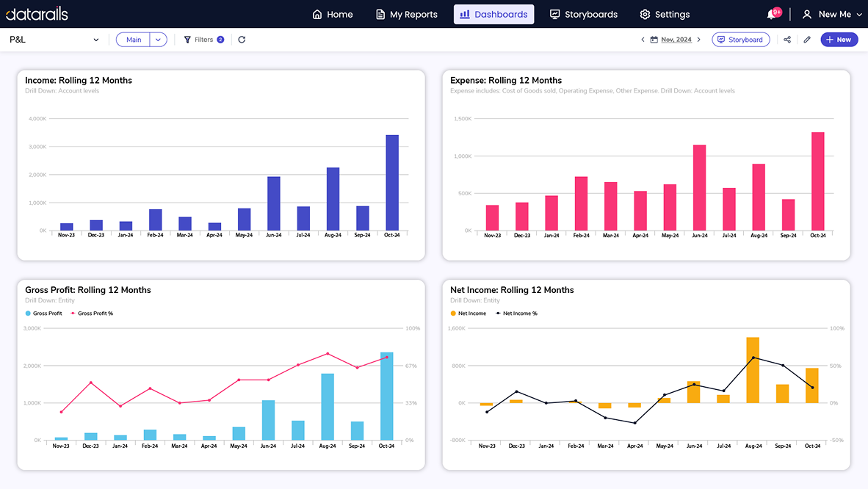Toggle Gross Profit legend series
The image size is (868, 489).
[x=44, y=314]
